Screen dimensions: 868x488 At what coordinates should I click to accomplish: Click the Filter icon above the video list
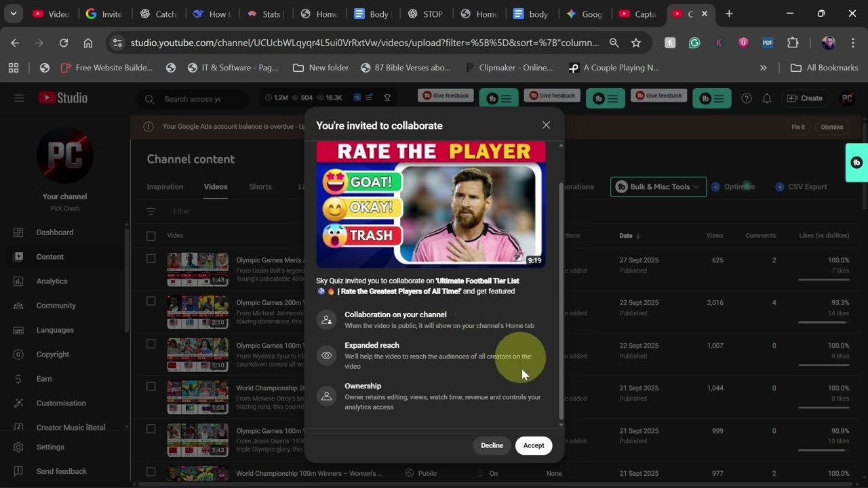point(151,211)
